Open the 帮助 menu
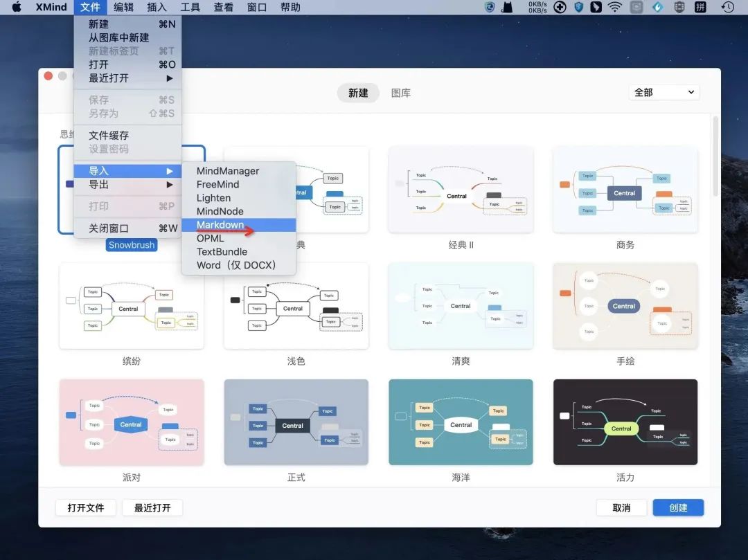The width and height of the screenshot is (748, 560). point(290,7)
